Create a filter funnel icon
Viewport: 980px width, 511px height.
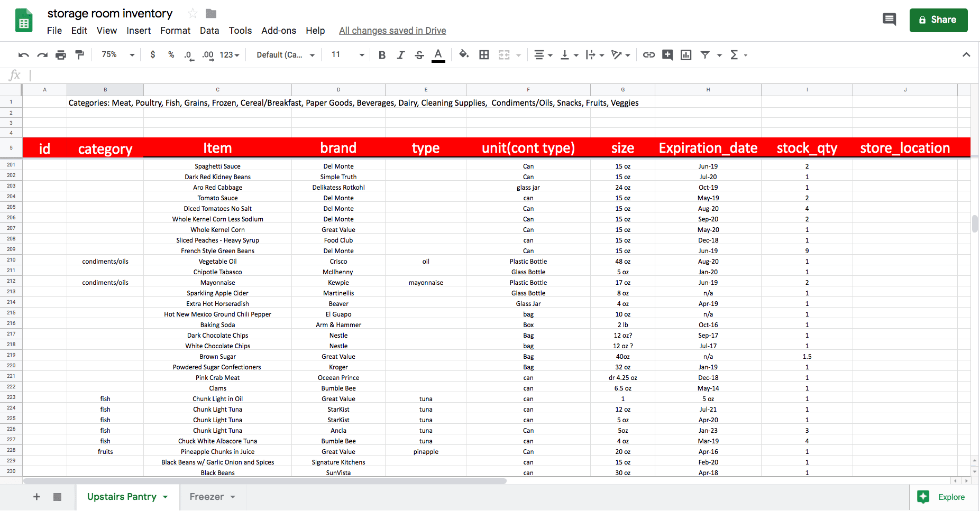tap(705, 55)
